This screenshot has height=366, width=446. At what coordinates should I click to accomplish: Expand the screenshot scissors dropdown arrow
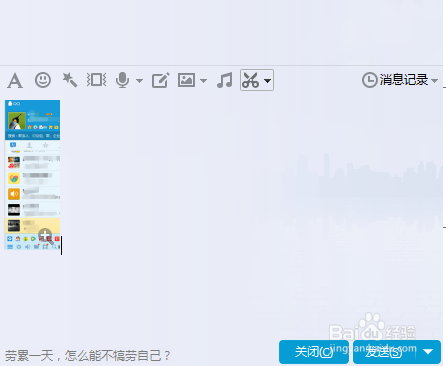[267, 81]
